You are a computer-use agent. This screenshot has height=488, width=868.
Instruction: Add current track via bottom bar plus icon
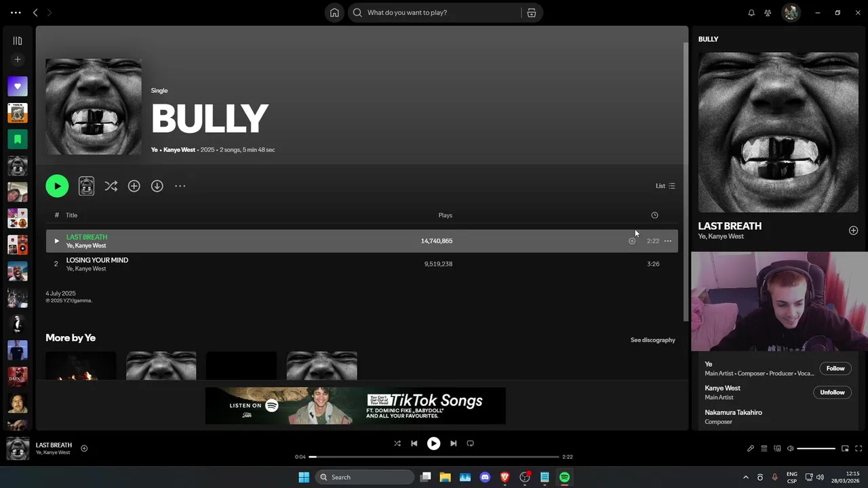click(84, 448)
